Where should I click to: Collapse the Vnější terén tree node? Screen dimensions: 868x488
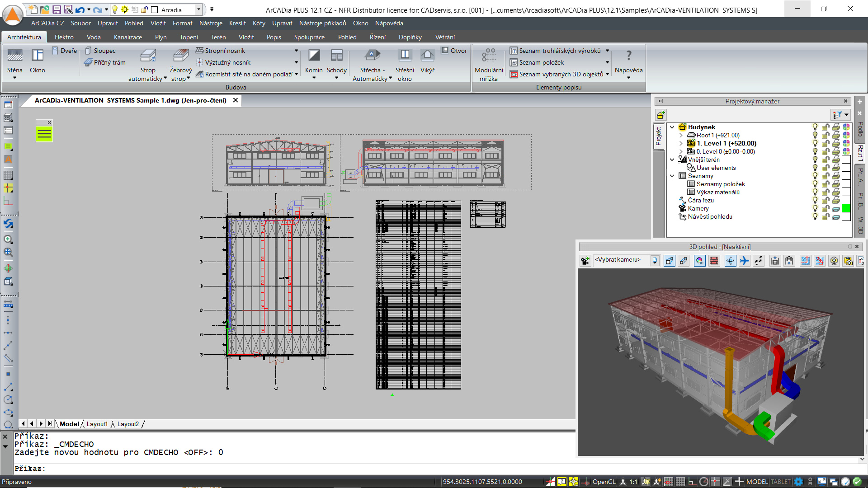pos(672,160)
